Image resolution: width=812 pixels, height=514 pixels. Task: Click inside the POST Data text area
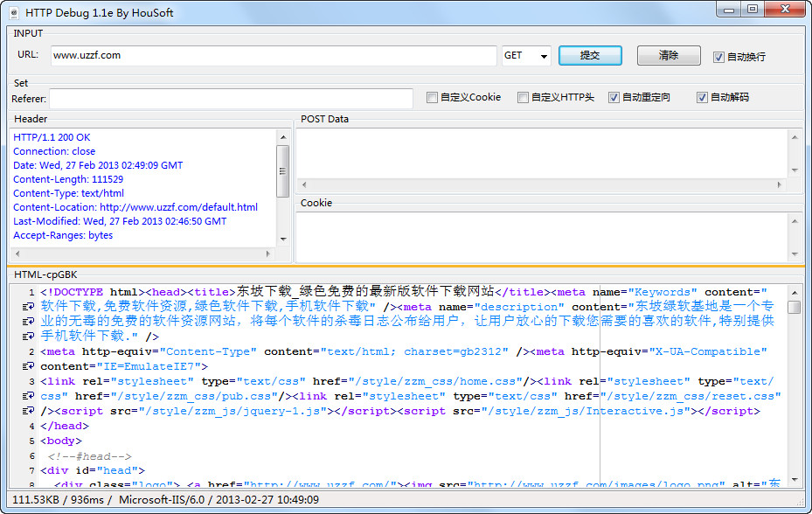click(542, 153)
